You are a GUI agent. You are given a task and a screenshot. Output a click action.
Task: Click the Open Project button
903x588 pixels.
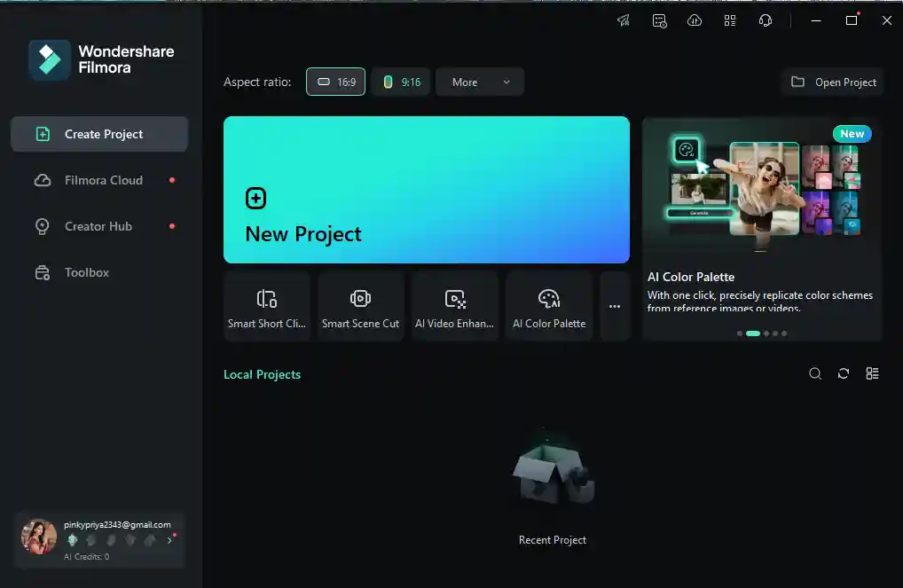(x=833, y=82)
